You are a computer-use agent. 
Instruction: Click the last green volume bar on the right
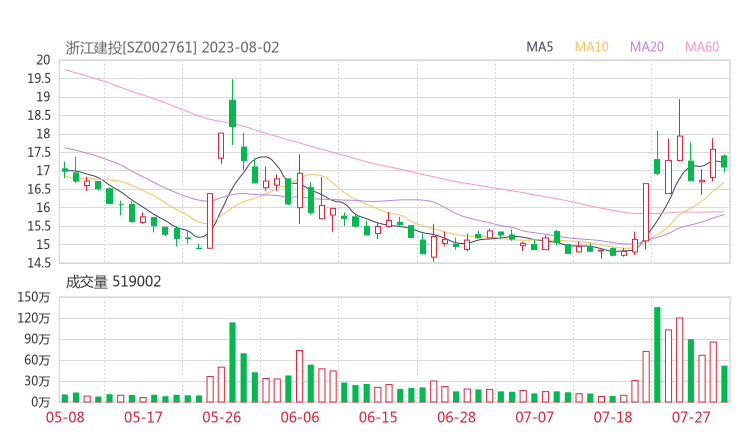coord(724,384)
